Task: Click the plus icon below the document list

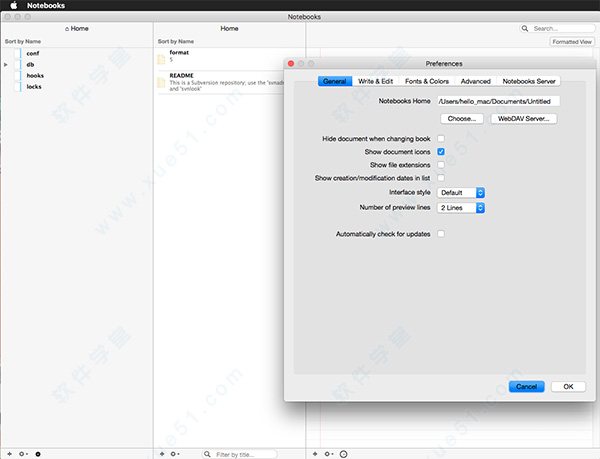Action: click(162, 454)
